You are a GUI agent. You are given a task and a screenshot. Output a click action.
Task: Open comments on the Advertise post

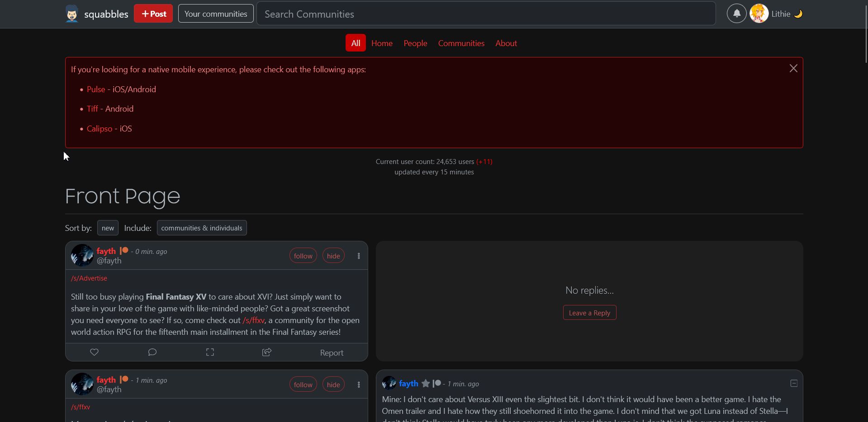[152, 352]
